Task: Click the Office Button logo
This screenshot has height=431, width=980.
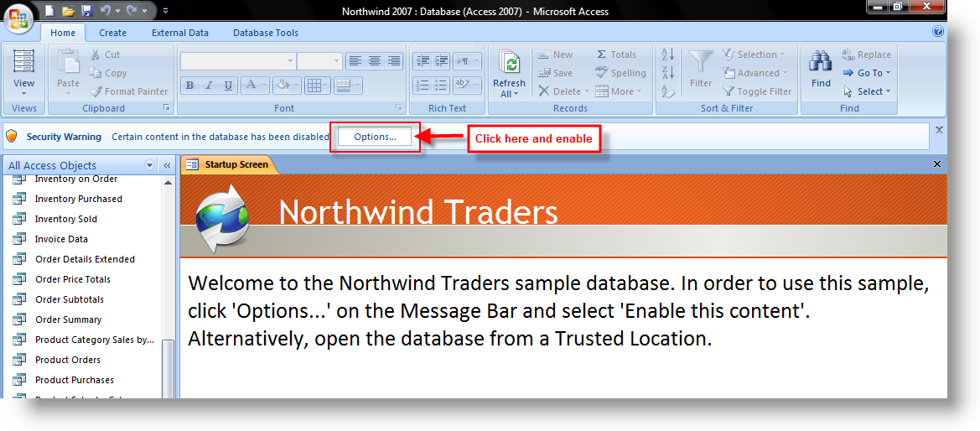Action: [20, 19]
